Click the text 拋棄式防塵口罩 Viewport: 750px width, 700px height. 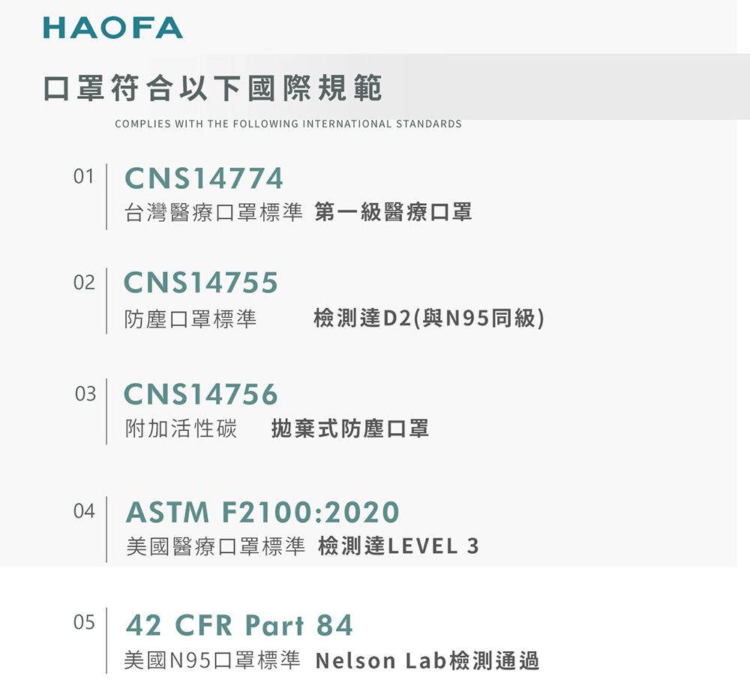tap(350, 429)
